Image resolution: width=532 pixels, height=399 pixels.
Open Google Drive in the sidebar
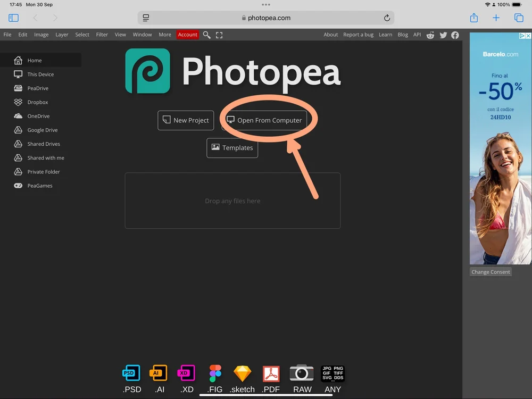click(41, 130)
